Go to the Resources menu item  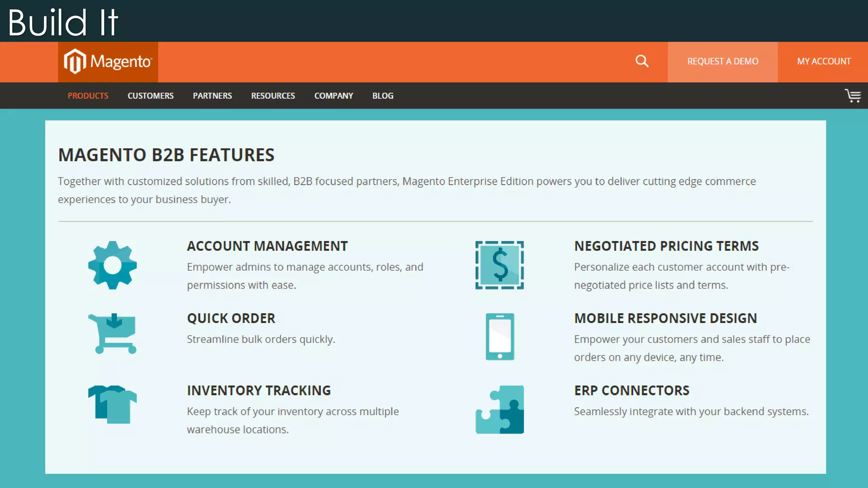pyautogui.click(x=273, y=96)
